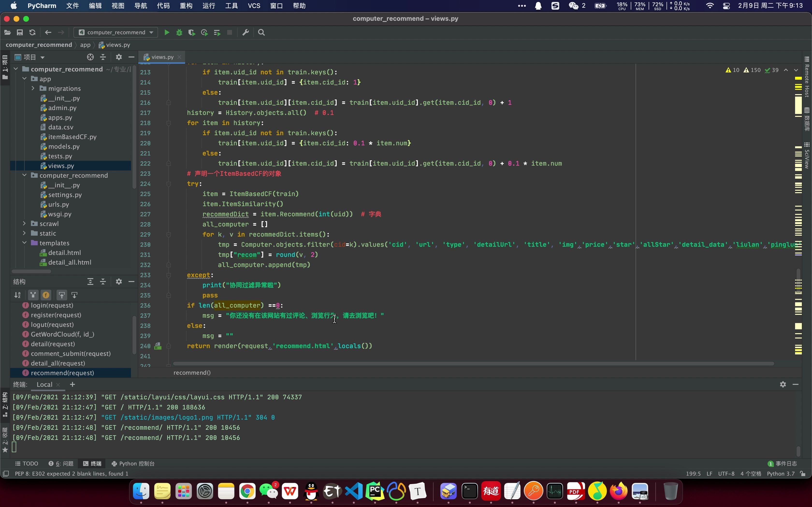Collapse the templates folder in project tree
This screenshot has width=812, height=507.
pyautogui.click(x=24, y=243)
